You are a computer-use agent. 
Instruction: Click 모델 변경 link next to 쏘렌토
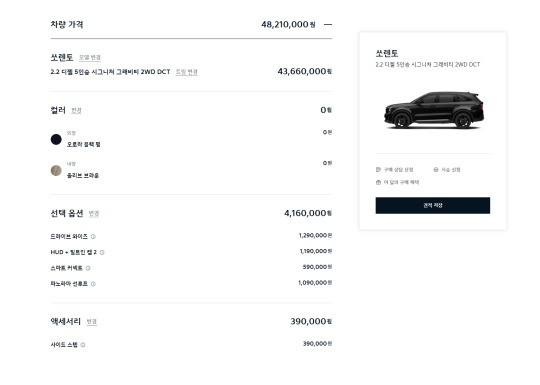[90, 58]
